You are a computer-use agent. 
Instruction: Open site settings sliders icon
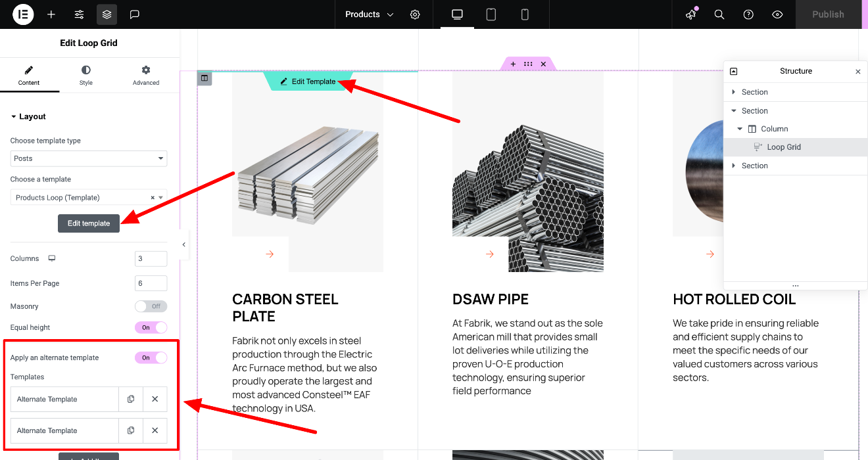point(79,14)
